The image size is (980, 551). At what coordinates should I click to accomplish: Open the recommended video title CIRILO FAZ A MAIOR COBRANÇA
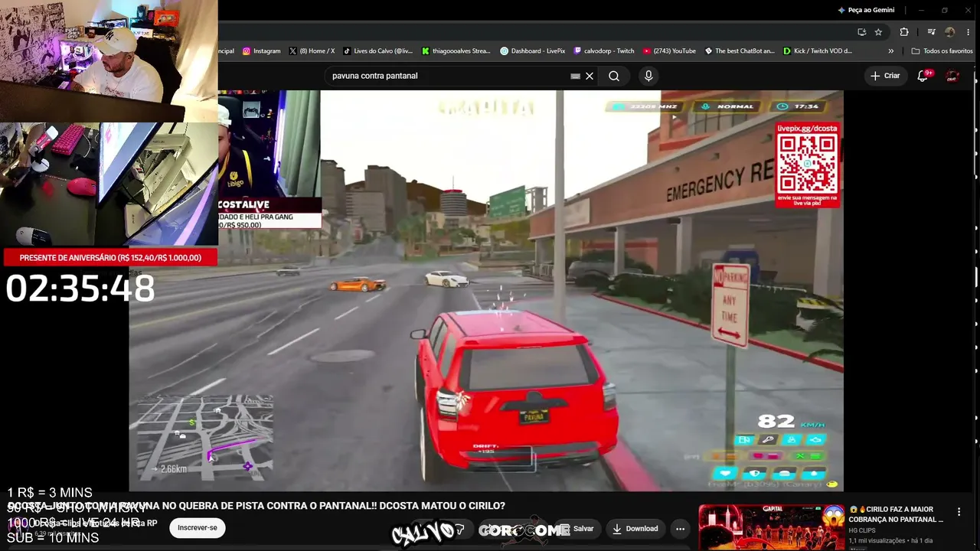click(x=896, y=514)
